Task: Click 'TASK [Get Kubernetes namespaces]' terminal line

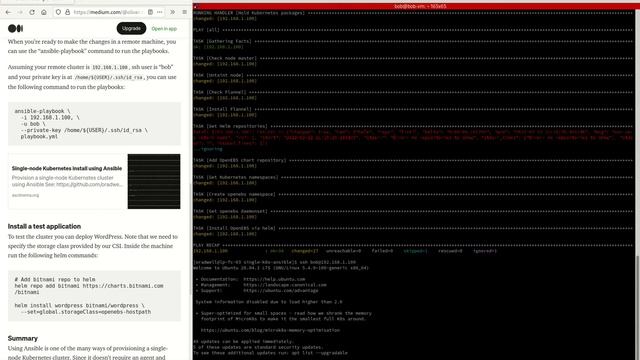Action: (412, 178)
